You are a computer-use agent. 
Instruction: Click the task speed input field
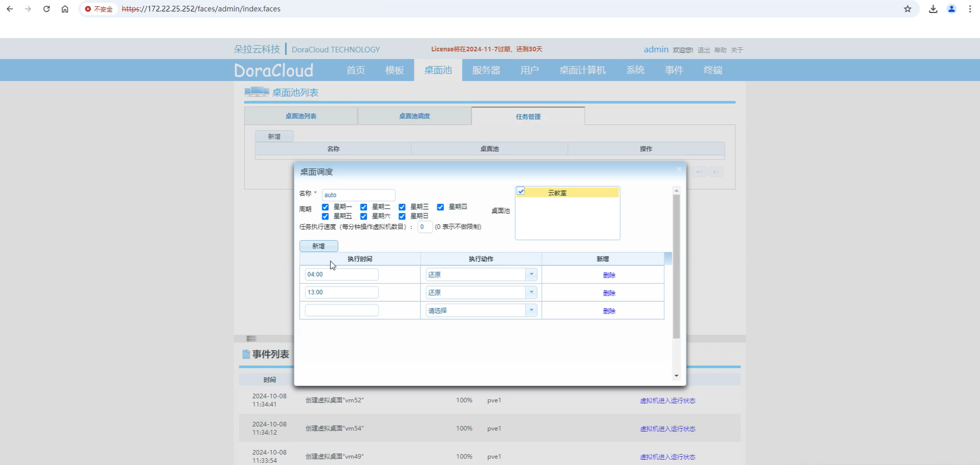point(425,227)
